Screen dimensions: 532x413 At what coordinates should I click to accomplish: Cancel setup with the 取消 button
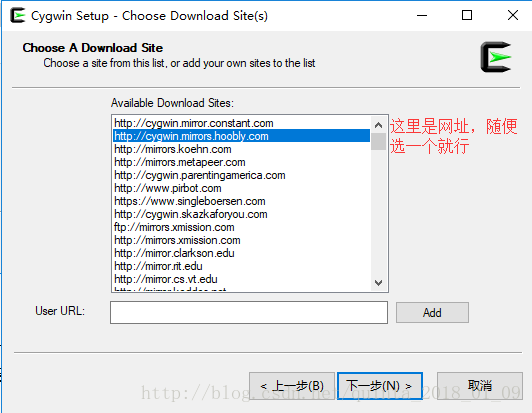tap(480, 386)
